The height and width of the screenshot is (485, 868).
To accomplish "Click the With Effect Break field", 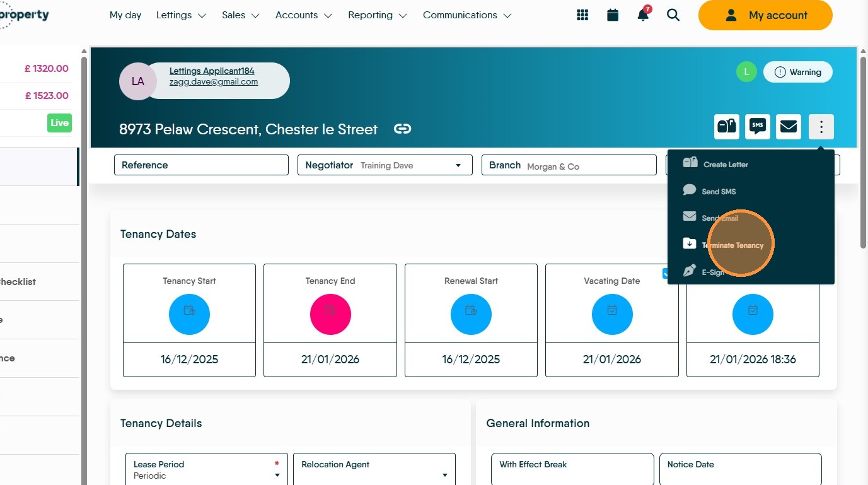I will coord(572,470).
